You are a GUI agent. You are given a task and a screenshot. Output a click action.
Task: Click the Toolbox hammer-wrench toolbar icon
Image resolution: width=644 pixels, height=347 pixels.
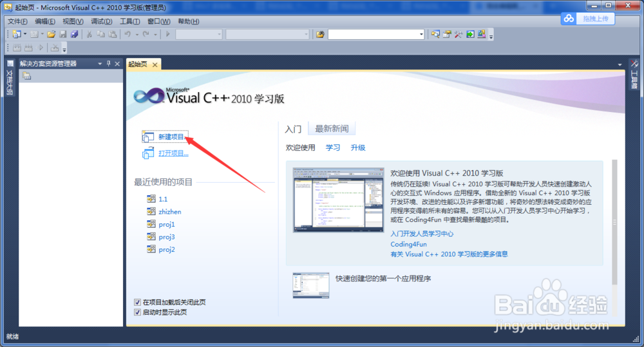point(459,35)
